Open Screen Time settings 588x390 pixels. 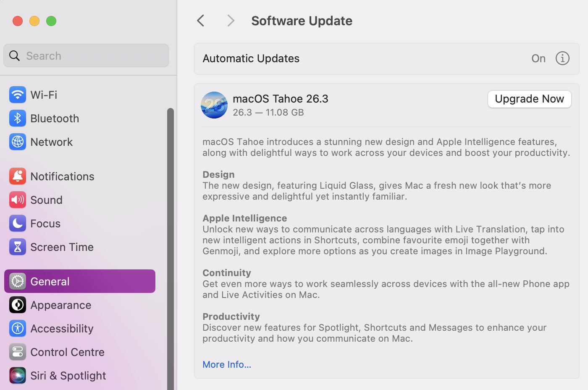coord(62,247)
